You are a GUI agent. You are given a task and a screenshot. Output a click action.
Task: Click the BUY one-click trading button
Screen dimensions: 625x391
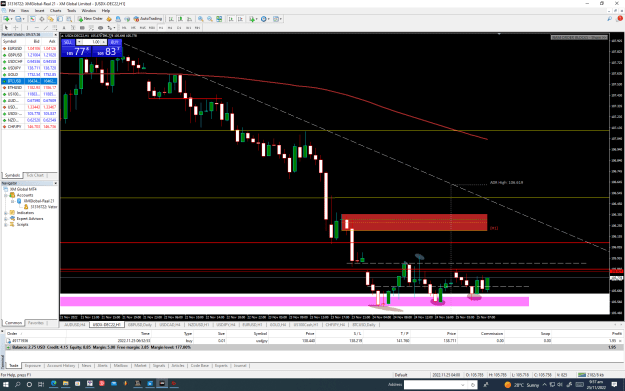(115, 42)
